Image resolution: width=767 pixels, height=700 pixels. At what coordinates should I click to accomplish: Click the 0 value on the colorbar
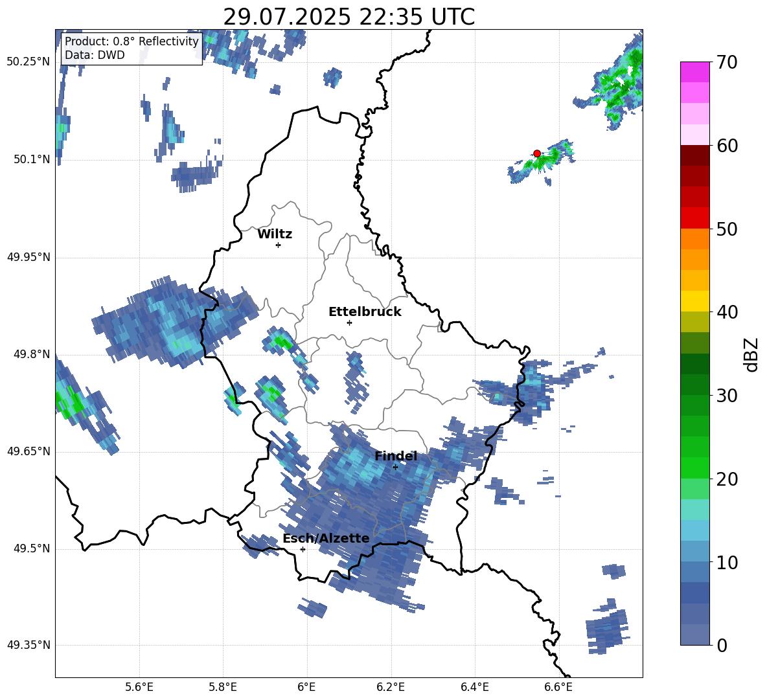coord(722,645)
